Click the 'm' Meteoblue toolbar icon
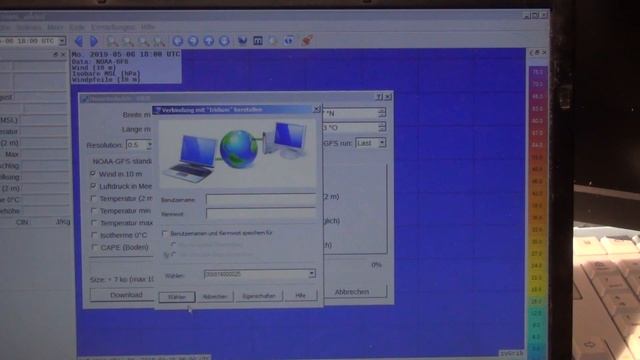640x360 pixels. (258, 40)
